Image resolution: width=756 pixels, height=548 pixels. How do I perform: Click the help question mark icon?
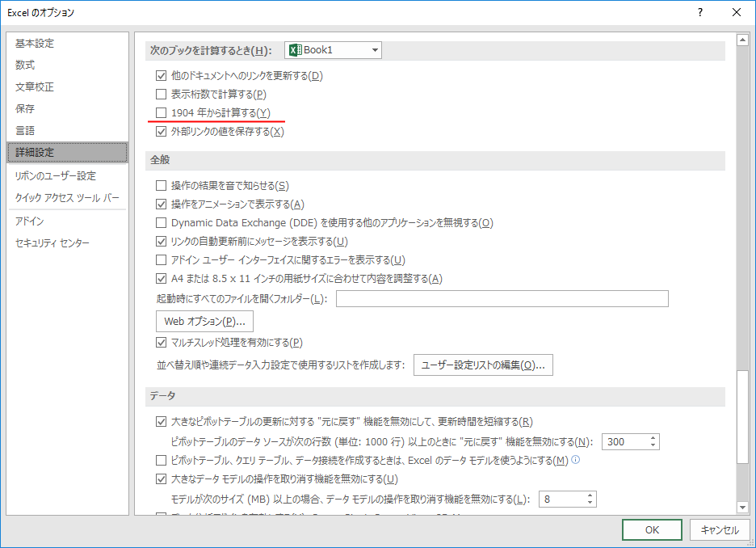(x=700, y=13)
